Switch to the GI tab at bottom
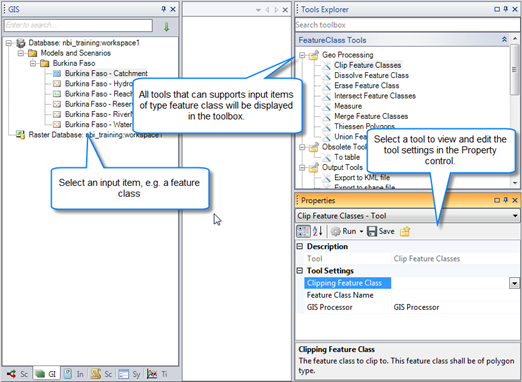Image resolution: width=522 pixels, height=382 pixels. pos(46,374)
